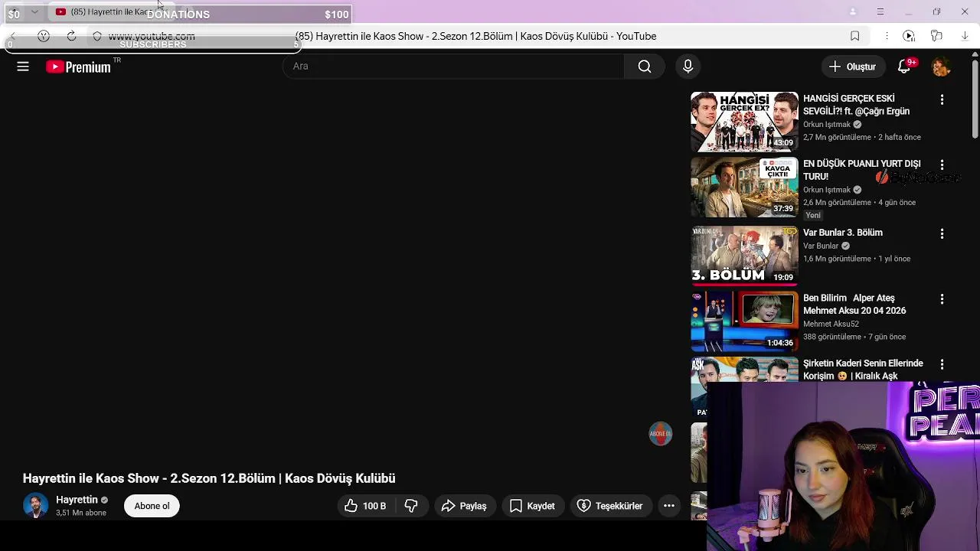The height and width of the screenshot is (551, 980).
Task: Click the Yandex Y icon in the toolbar
Action: tap(44, 36)
